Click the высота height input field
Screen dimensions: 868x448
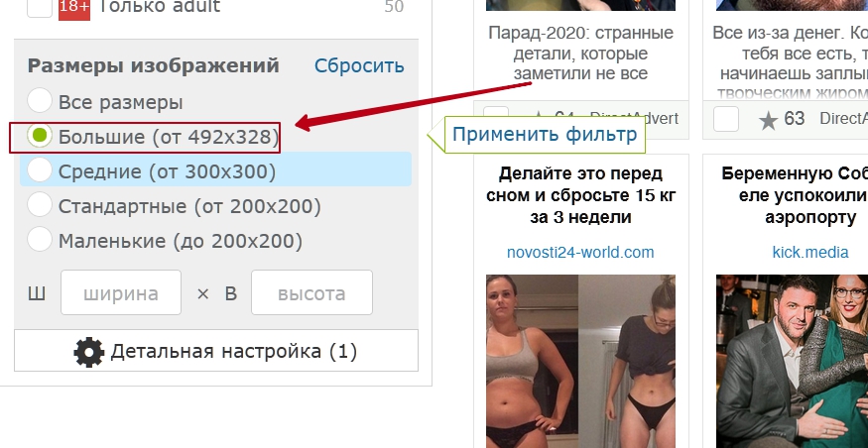click(311, 292)
